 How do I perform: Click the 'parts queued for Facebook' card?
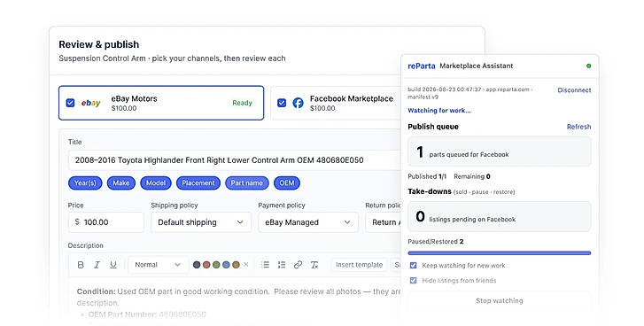coord(500,151)
